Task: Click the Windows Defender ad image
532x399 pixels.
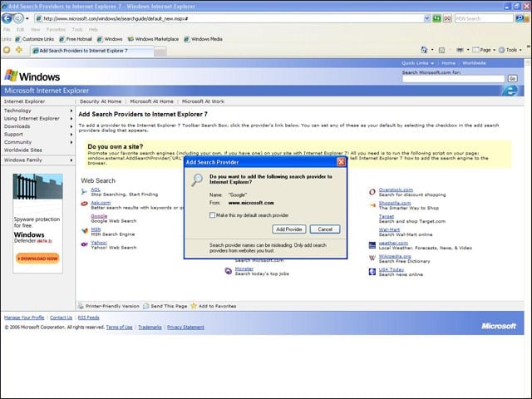Action: click(37, 224)
